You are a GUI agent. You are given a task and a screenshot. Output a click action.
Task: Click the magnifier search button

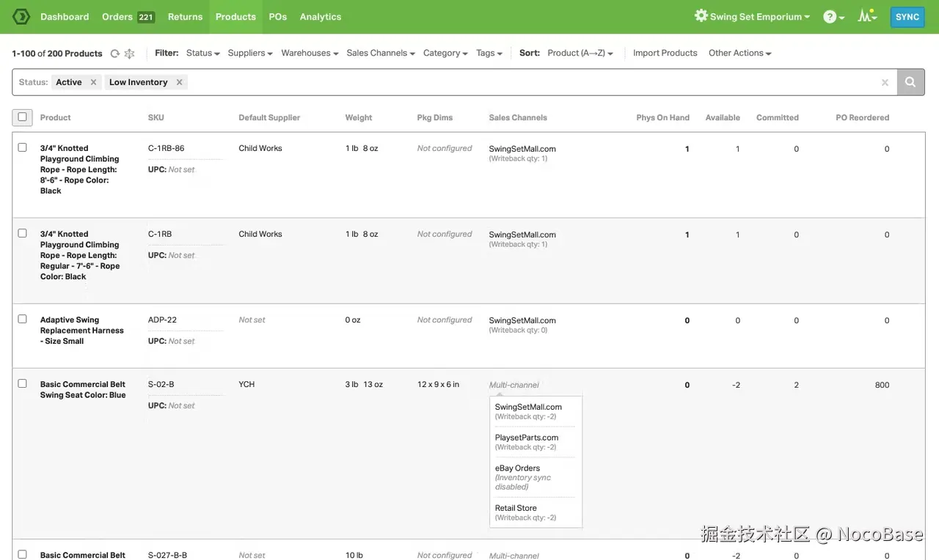tap(910, 82)
